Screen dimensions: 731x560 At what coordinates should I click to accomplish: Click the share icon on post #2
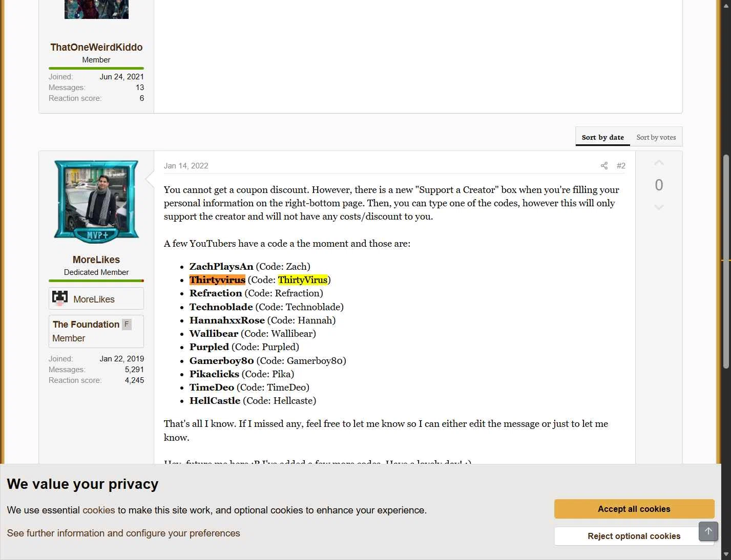(x=604, y=166)
